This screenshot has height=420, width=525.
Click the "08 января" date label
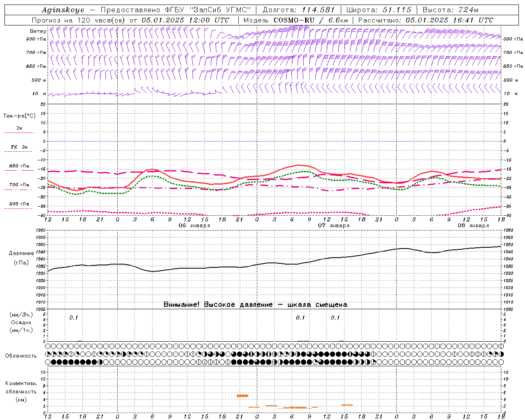[x=473, y=226]
